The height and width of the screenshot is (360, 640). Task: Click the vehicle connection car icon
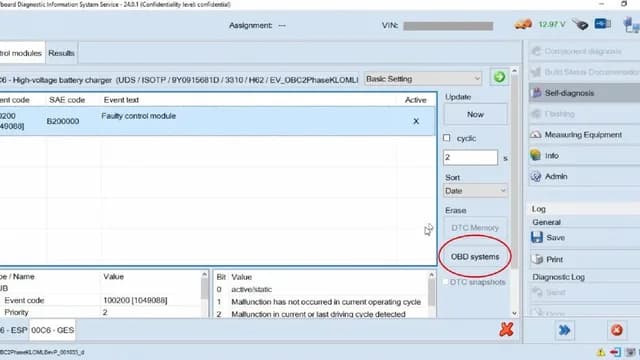click(x=523, y=24)
